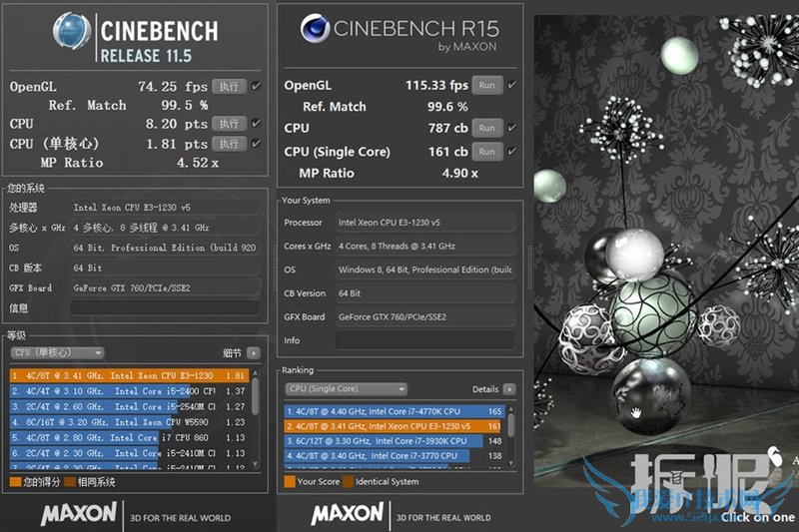799x532 pixels.
Task: Click the 115.33 fps OpenGL score
Action: (x=436, y=85)
